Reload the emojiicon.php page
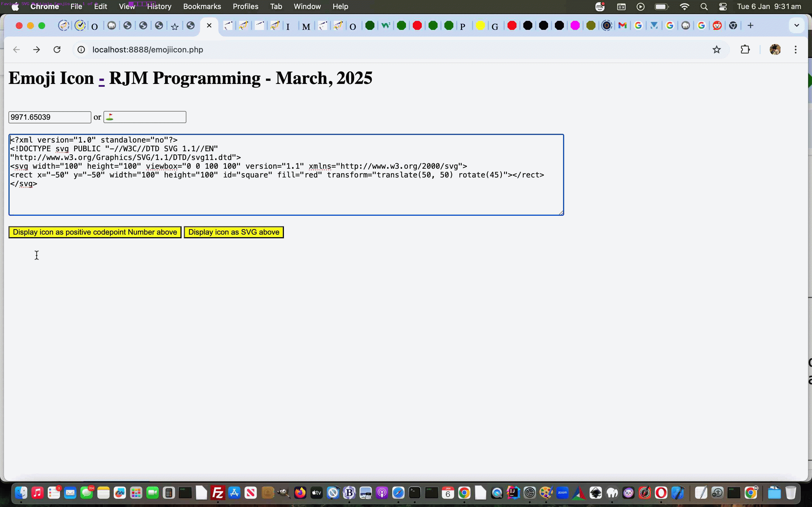This screenshot has height=507, width=812. click(x=57, y=50)
